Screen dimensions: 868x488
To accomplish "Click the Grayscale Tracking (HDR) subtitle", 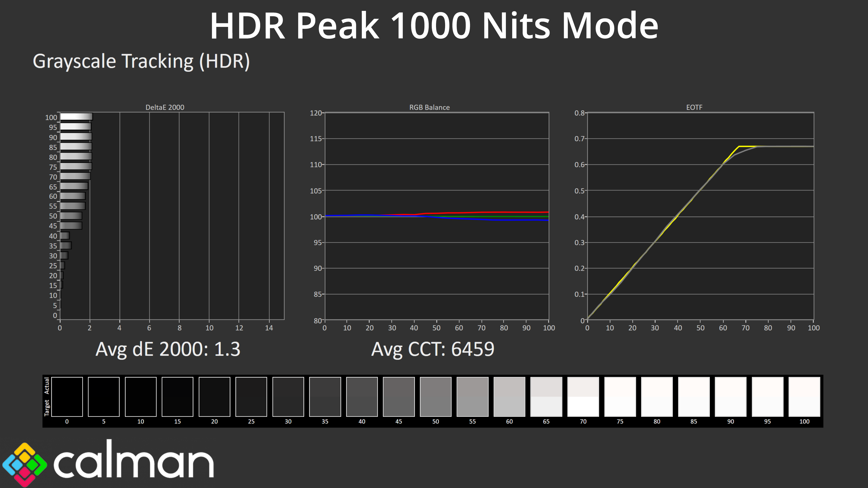I will pos(141,61).
